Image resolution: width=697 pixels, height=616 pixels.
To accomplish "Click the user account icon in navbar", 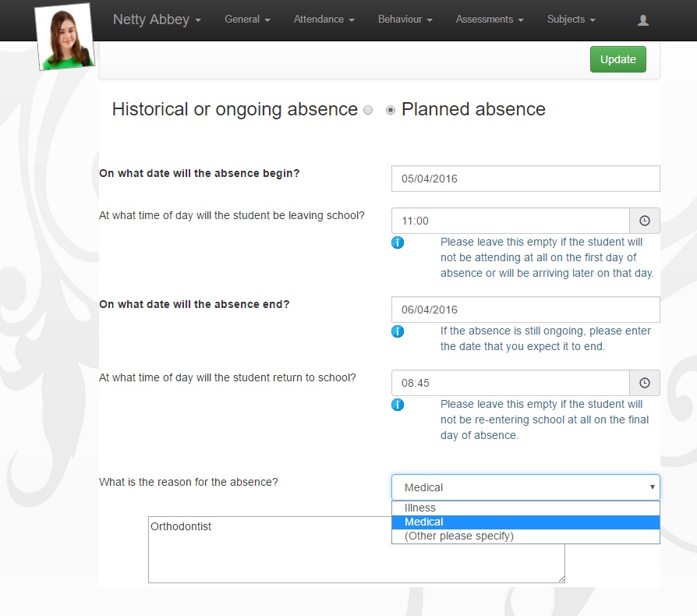I will coord(642,20).
